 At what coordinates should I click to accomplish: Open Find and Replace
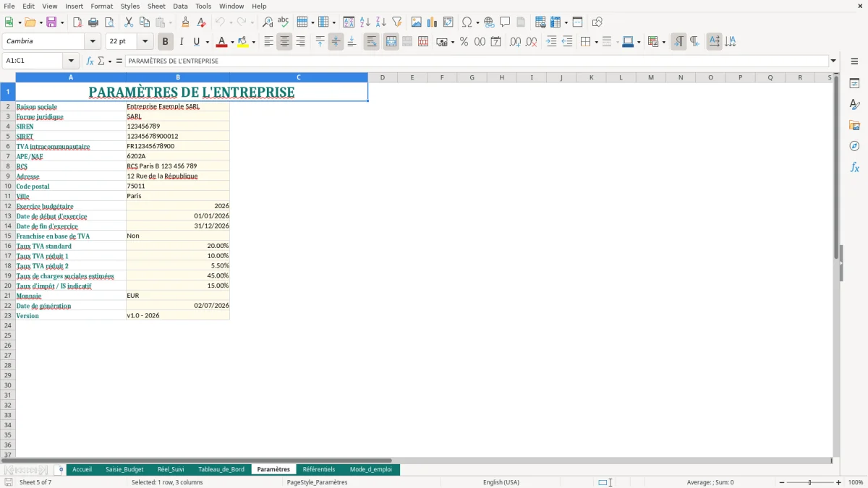(x=268, y=22)
